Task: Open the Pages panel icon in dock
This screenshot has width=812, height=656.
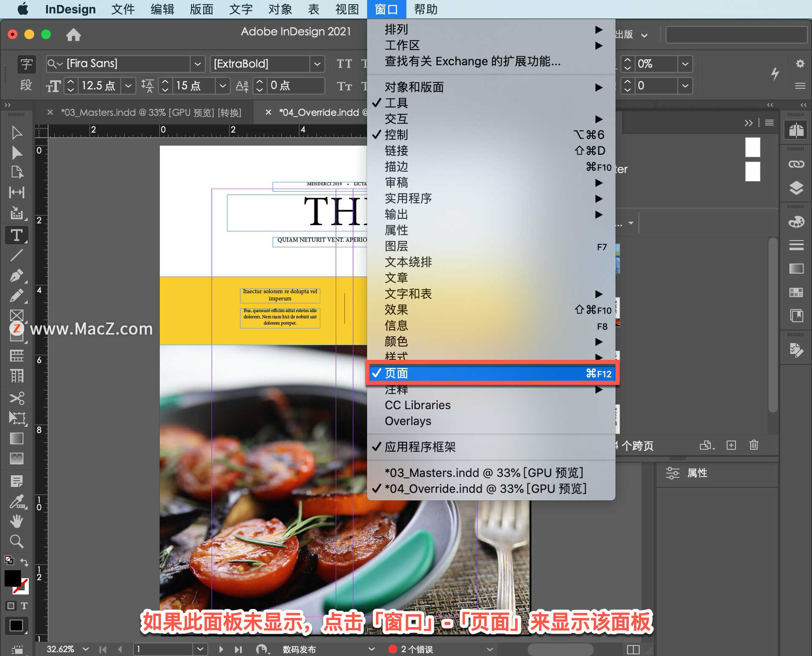Action: (796, 130)
